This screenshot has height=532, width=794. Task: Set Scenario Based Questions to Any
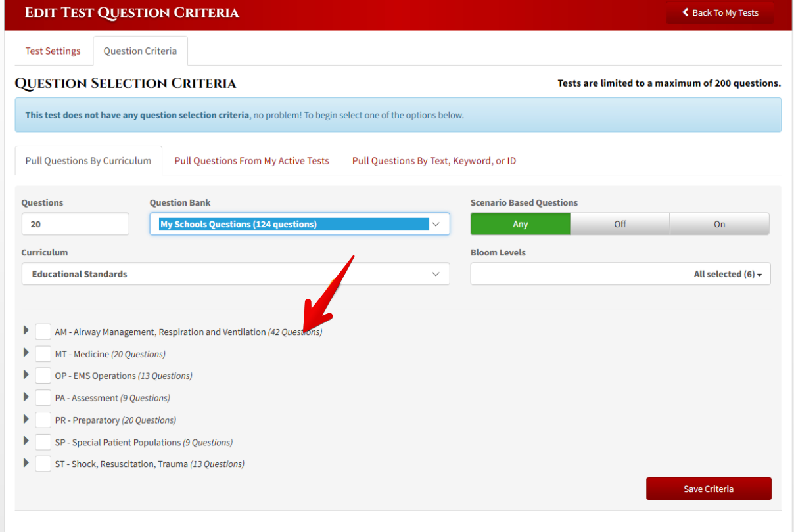(x=521, y=224)
